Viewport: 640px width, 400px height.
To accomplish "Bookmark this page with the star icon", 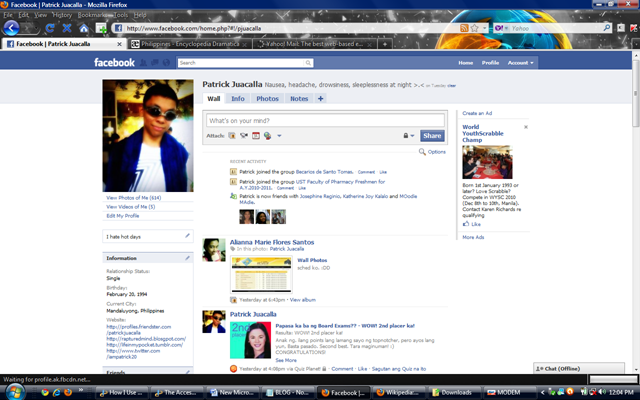I will point(474,28).
